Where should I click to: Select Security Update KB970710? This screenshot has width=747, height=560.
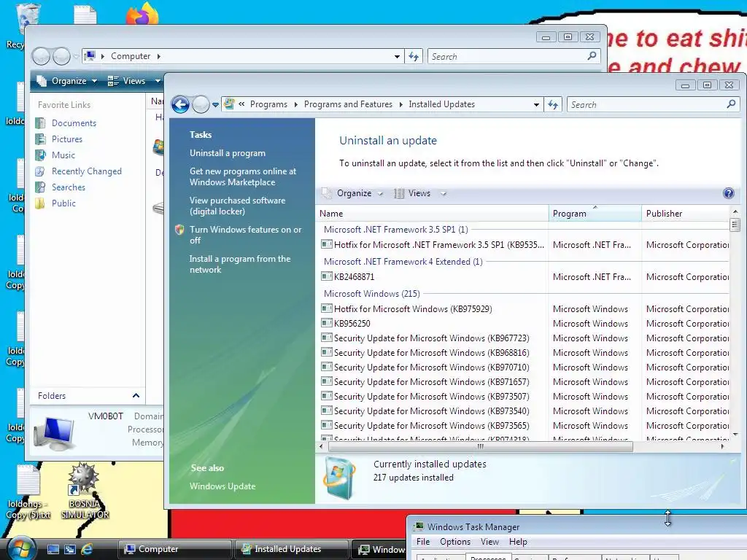pyautogui.click(x=525, y=367)
